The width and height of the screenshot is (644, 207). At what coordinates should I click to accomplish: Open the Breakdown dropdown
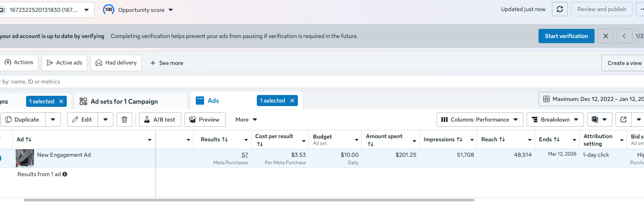(555, 120)
